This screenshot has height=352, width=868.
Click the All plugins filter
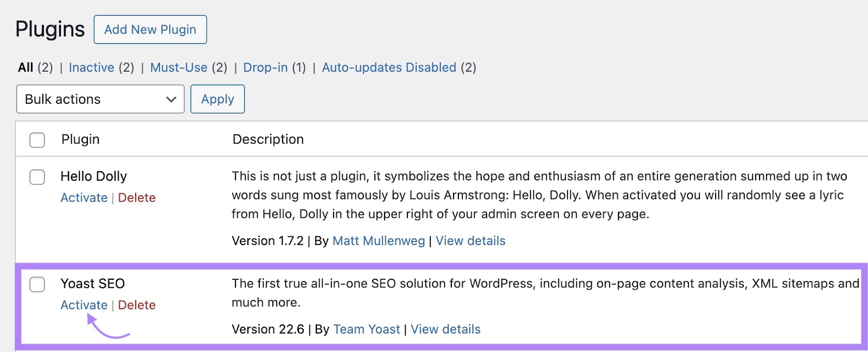pos(24,67)
